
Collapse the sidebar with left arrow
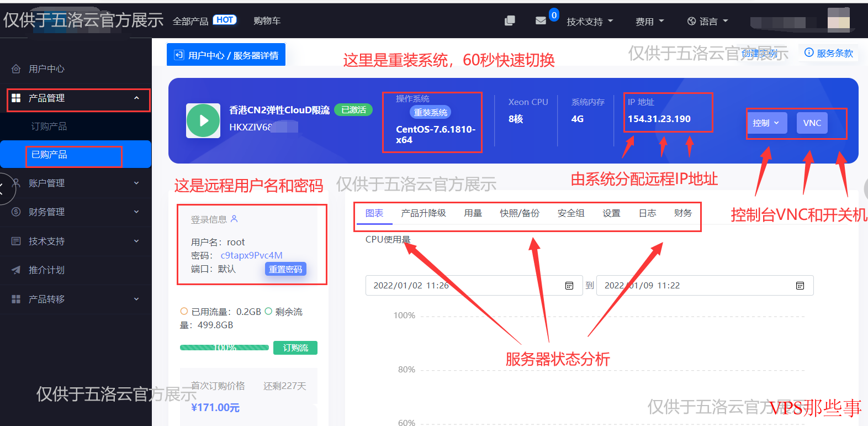(x=2, y=189)
